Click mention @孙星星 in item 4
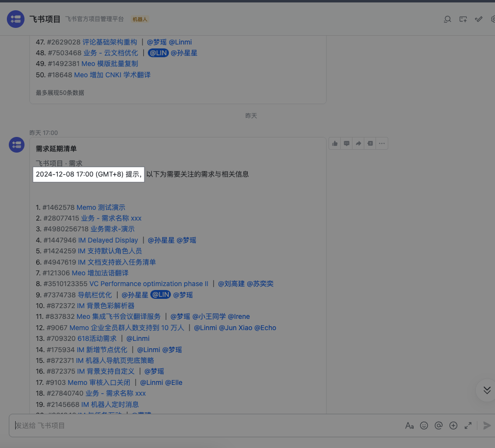The image size is (495, 448). click(x=161, y=240)
